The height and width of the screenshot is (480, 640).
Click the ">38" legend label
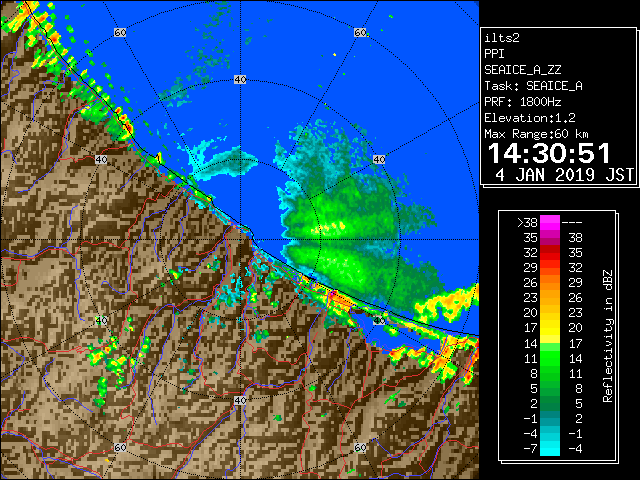(527, 223)
